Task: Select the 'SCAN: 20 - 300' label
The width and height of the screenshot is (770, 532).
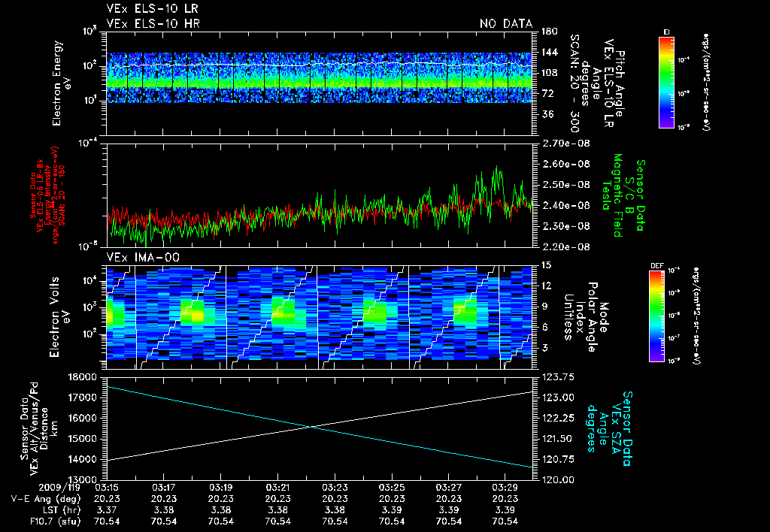Action: coord(574,83)
